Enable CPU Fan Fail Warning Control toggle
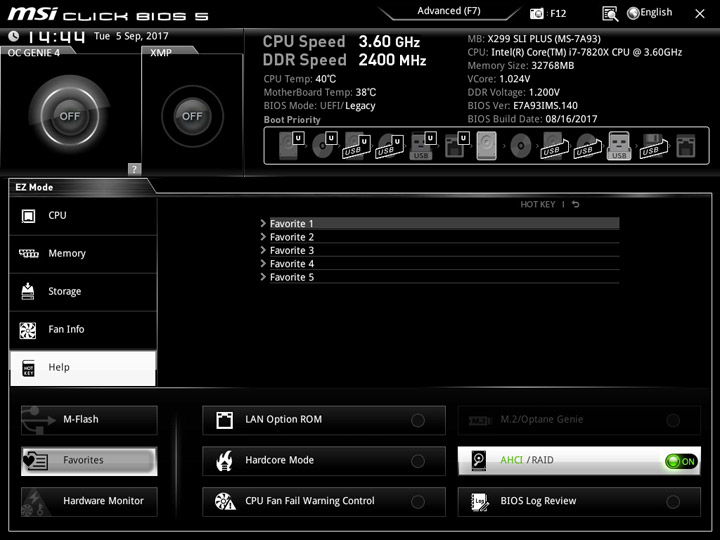 click(x=418, y=502)
